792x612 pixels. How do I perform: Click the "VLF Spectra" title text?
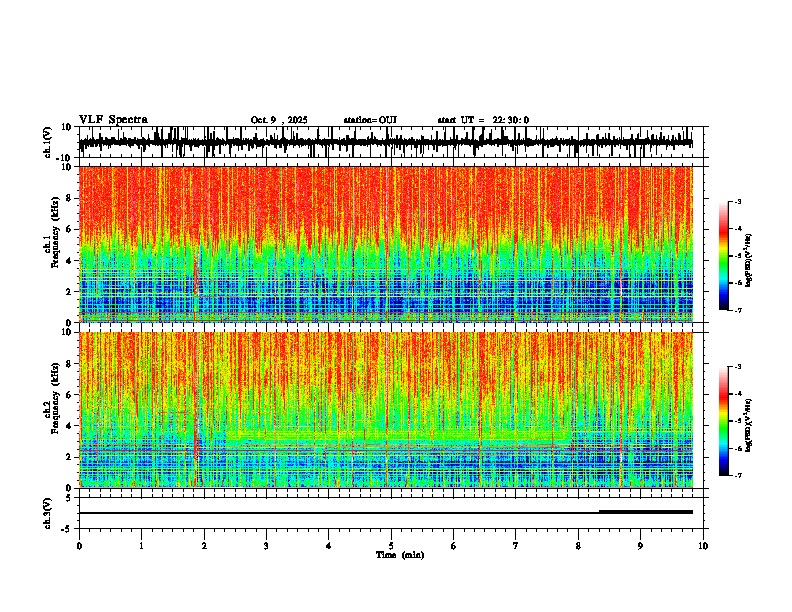pos(113,119)
